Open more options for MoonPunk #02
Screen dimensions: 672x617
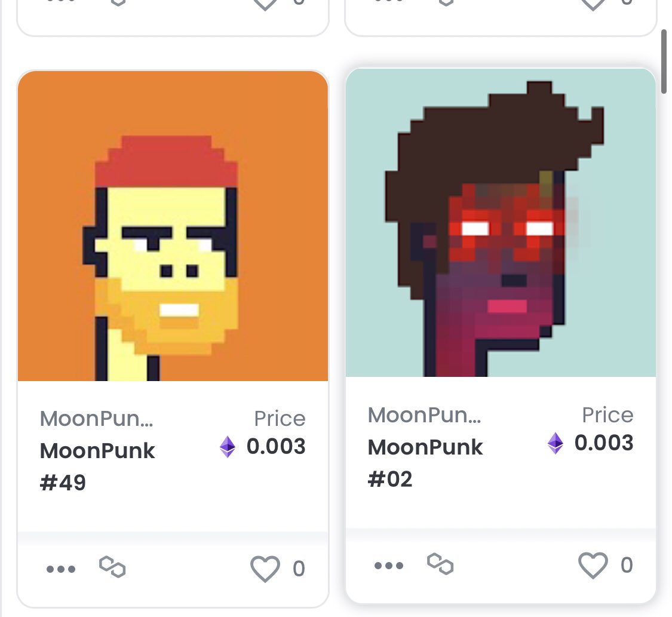tap(389, 566)
